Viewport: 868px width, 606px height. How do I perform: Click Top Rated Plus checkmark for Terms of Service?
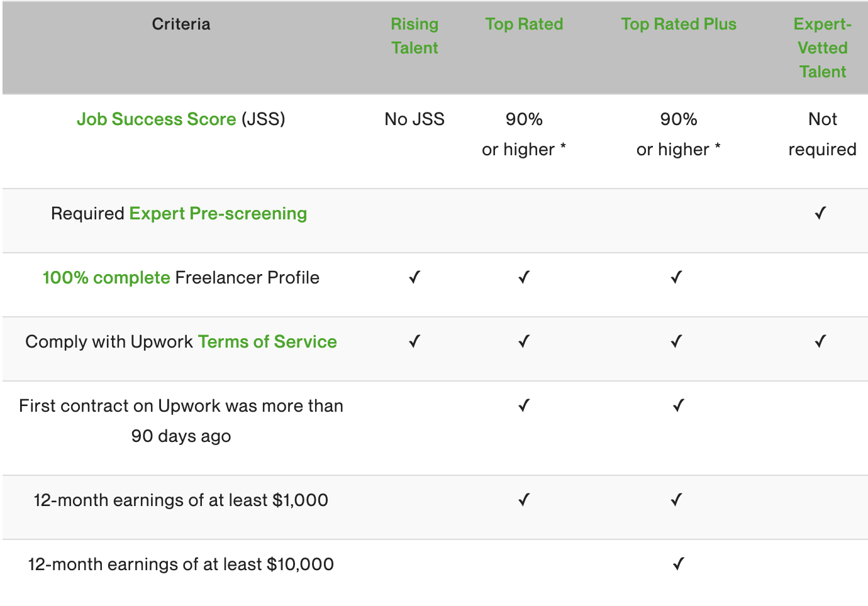coord(677,342)
